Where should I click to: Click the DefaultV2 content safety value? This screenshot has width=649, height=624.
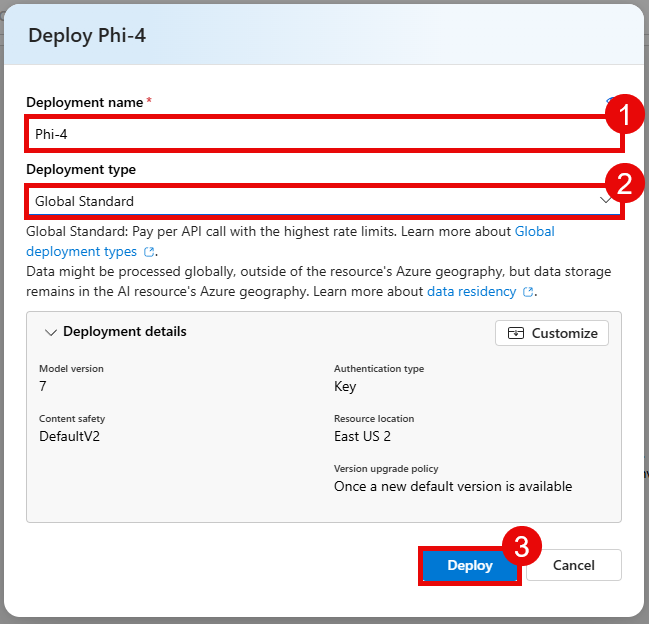coord(72,436)
